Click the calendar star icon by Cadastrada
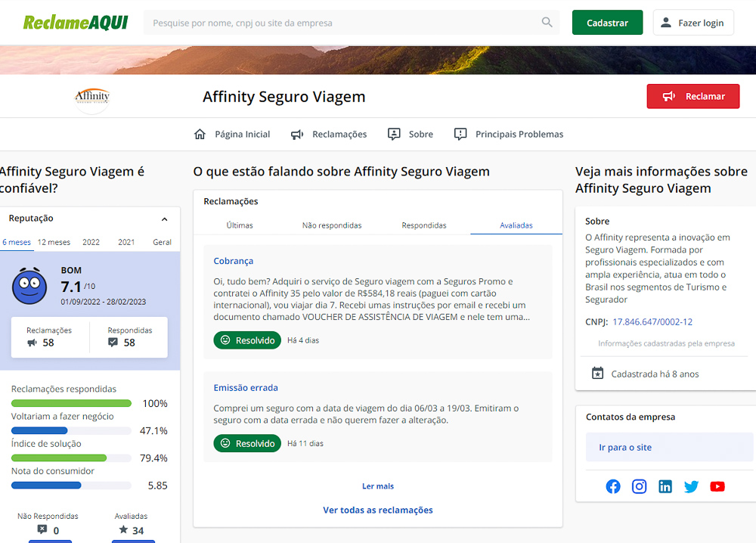This screenshot has height=543, width=756. (597, 374)
